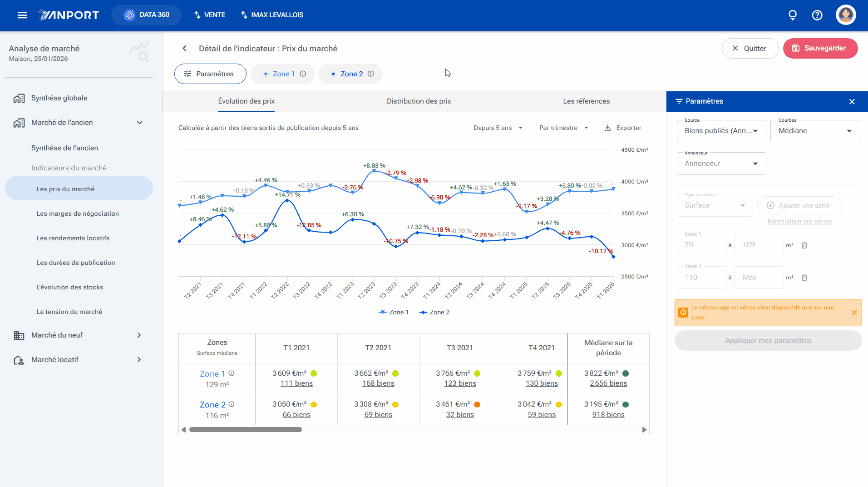Open the hamburger navigation menu
Viewport: 868px width, 487px height.
click(22, 15)
